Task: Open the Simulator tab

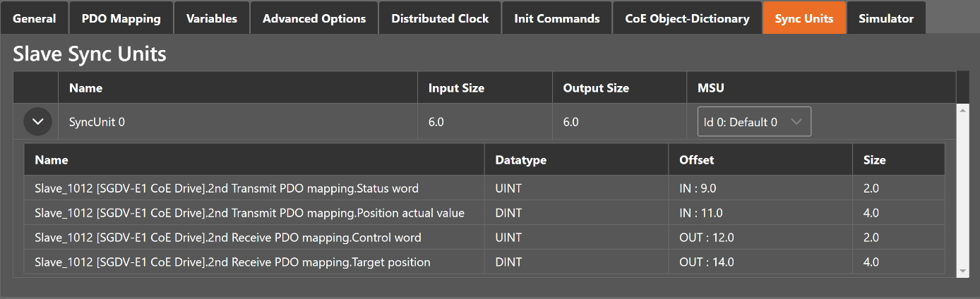Action: click(x=885, y=18)
